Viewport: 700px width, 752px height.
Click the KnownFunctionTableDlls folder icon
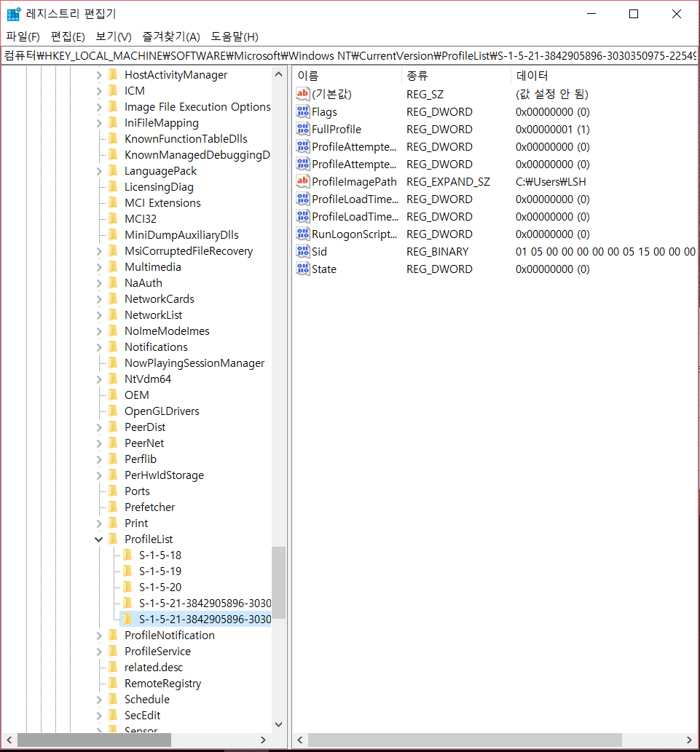pyautogui.click(x=113, y=138)
